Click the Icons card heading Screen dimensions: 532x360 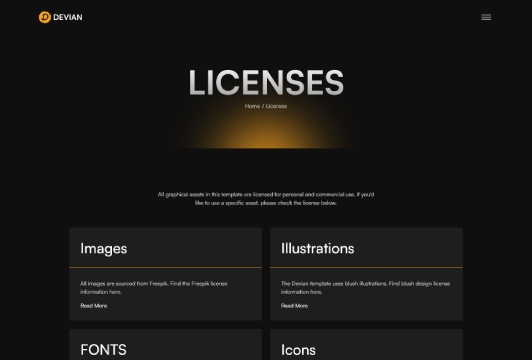point(298,350)
